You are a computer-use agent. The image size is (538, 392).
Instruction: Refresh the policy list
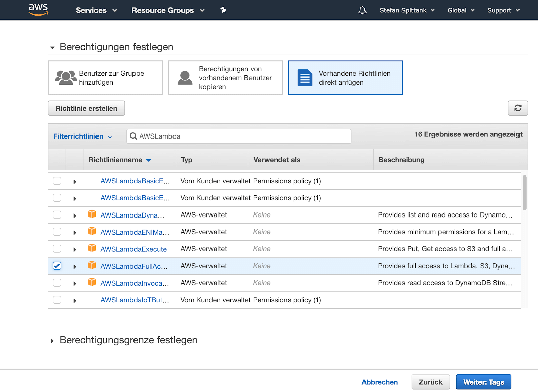tap(517, 108)
